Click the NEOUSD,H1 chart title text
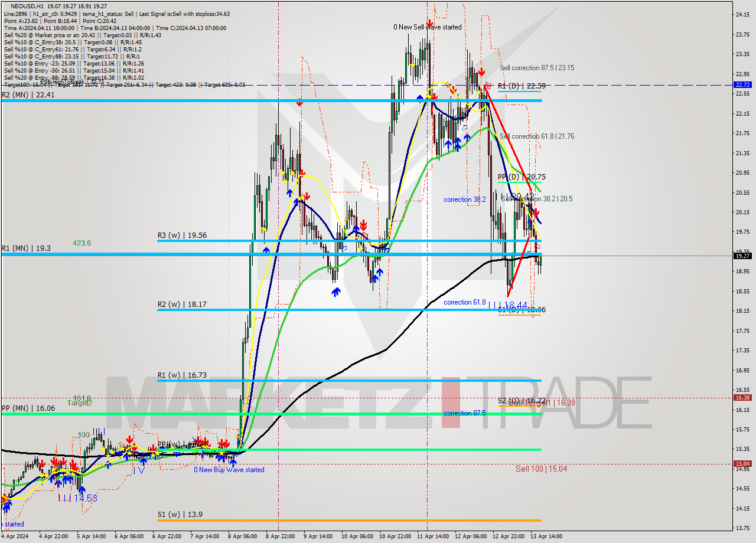 coord(26,5)
